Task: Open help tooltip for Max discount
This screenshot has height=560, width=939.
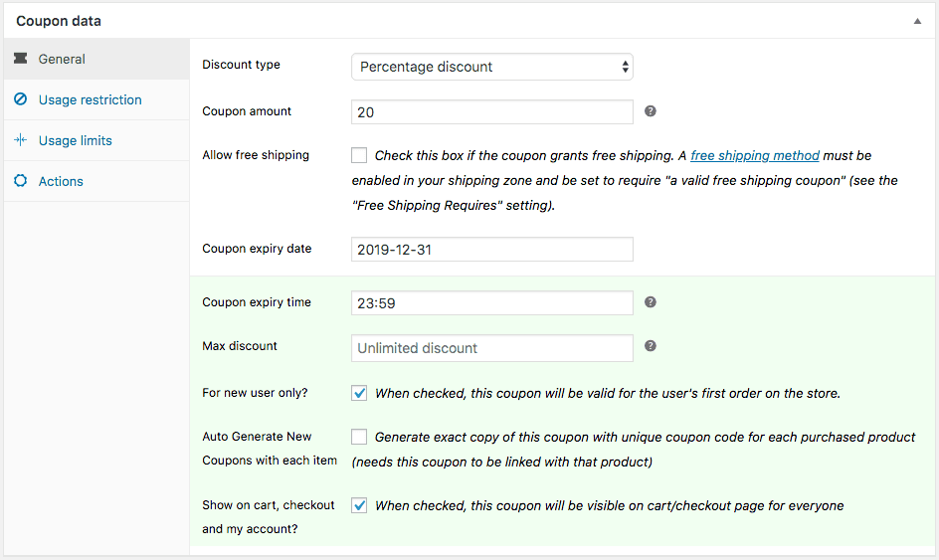Action: point(651,345)
